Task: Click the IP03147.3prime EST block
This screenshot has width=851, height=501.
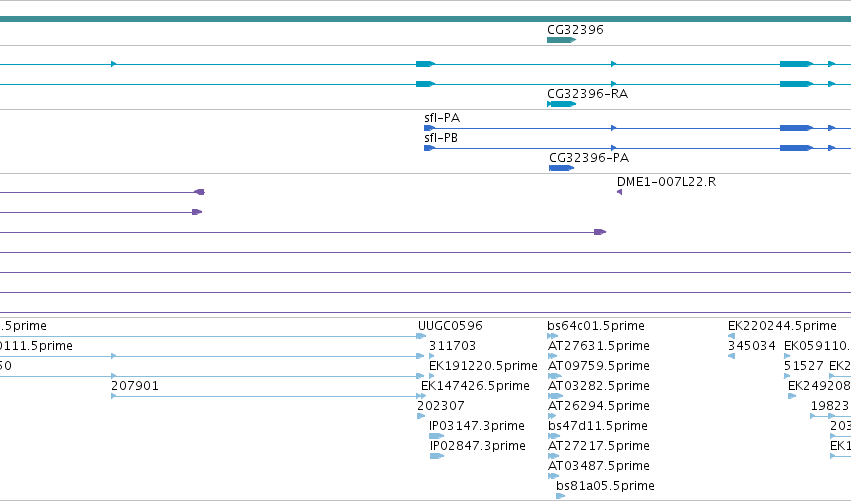Action: pyautogui.click(x=436, y=436)
